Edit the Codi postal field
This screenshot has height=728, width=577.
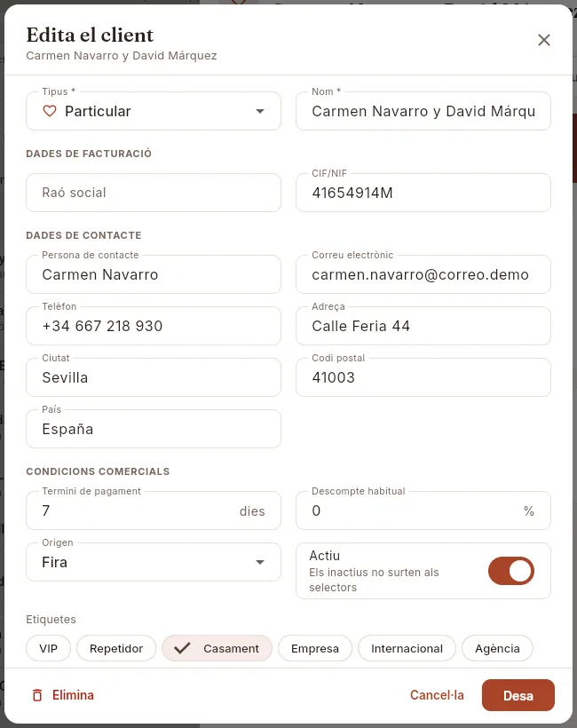tap(423, 377)
